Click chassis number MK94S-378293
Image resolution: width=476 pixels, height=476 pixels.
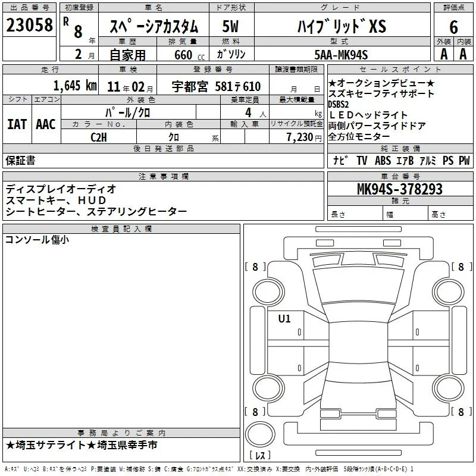click(x=400, y=189)
